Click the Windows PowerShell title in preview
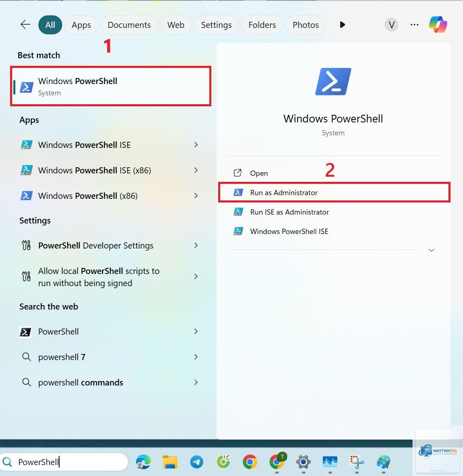The height and width of the screenshot is (476, 463). point(333,119)
